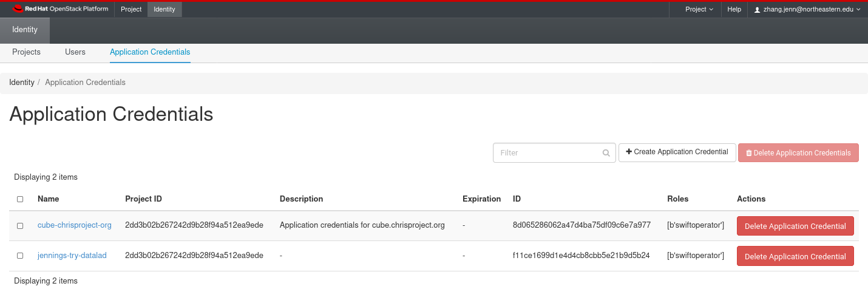Open the jennings-try-datalad credential link
The width and height of the screenshot is (868, 303).
point(72,256)
